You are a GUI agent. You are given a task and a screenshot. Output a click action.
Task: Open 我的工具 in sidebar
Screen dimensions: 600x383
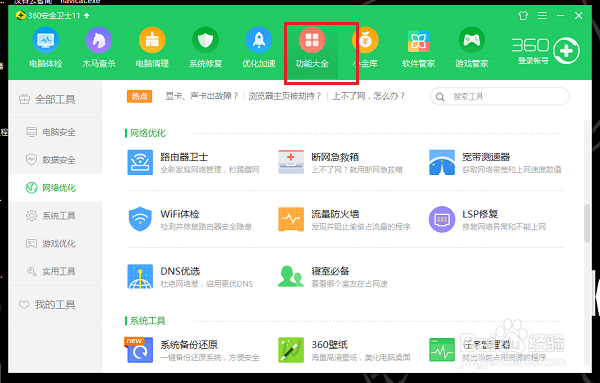point(55,305)
